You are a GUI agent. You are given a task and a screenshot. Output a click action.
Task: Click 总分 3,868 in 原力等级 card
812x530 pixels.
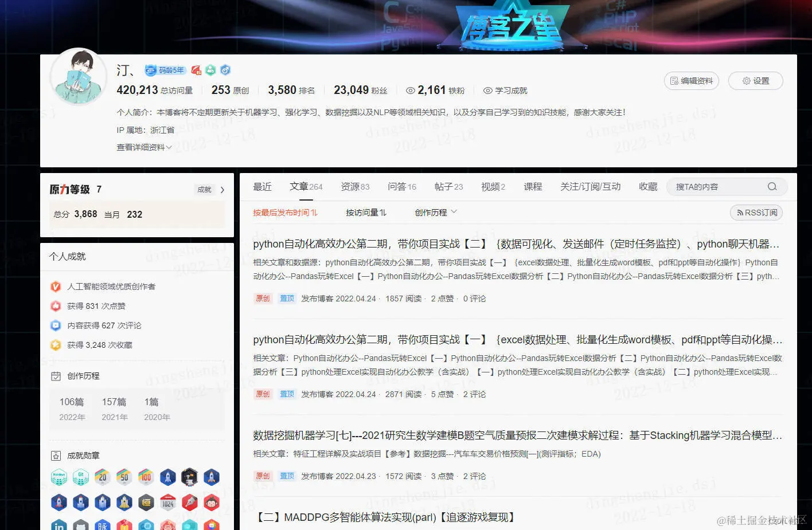(75, 214)
